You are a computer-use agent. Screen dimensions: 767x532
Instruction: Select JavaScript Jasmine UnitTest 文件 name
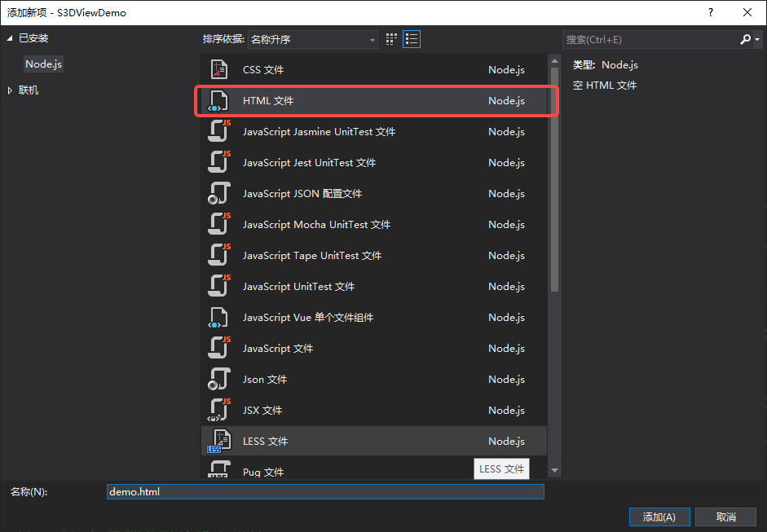click(x=319, y=131)
